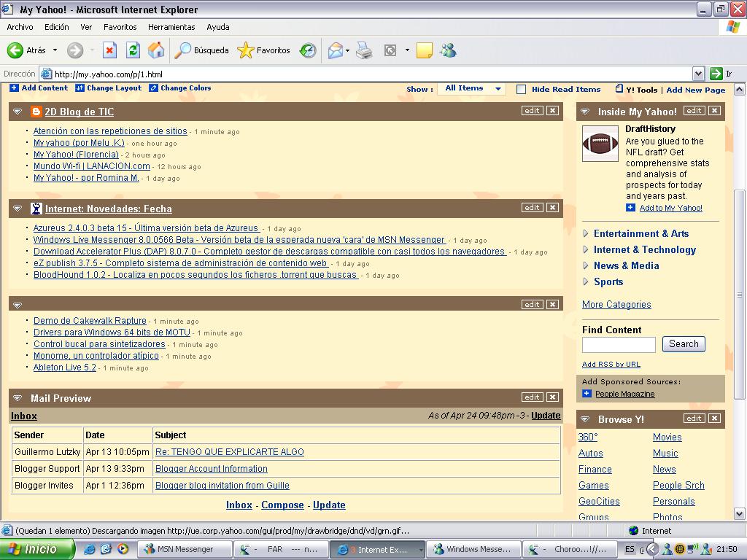
Task: Click the Internet Explorer quick launch icon
Action: [88, 549]
